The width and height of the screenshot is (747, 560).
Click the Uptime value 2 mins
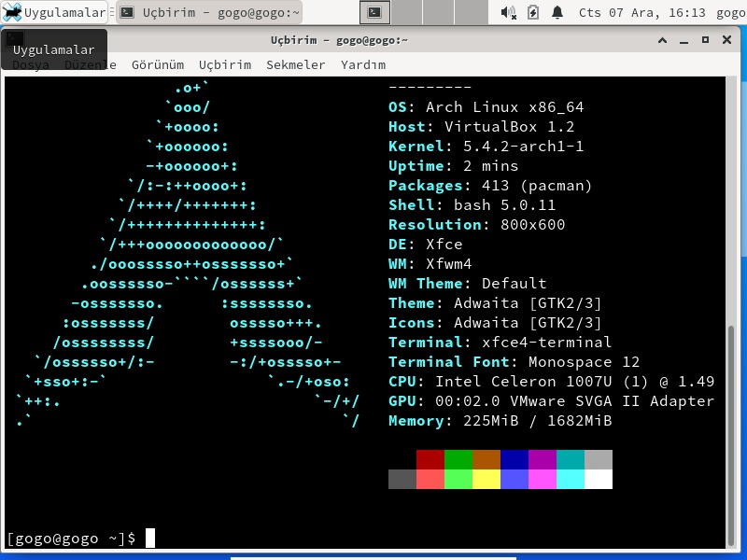tap(491, 166)
